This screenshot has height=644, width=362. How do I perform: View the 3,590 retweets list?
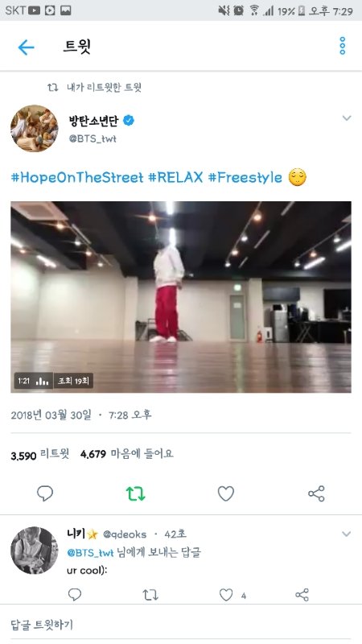(40, 454)
